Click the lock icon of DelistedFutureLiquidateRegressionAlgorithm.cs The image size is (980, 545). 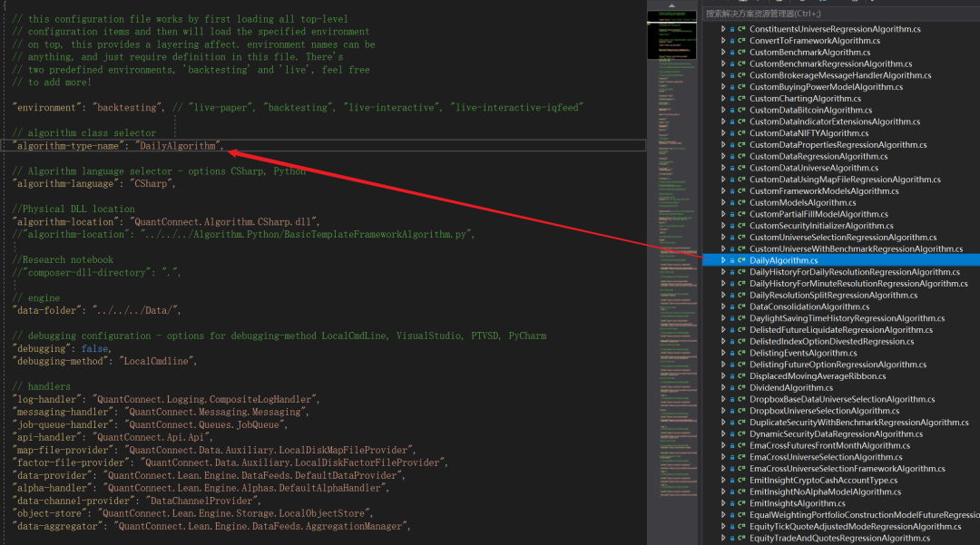pos(732,329)
